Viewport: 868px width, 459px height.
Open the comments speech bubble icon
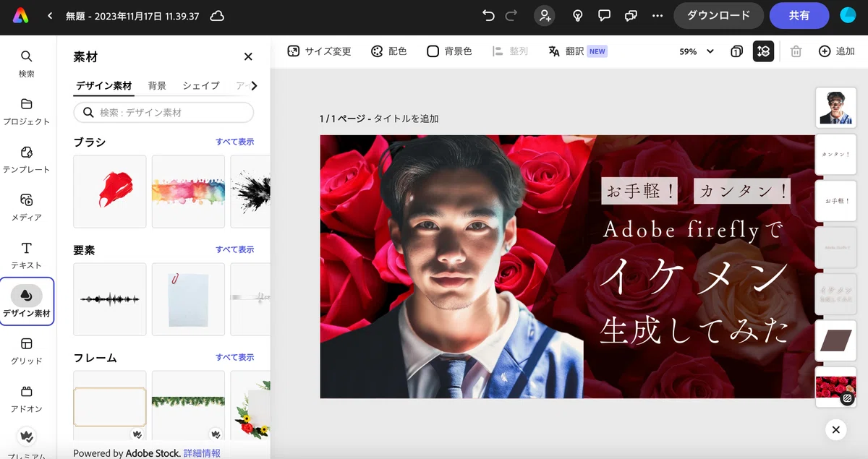click(x=604, y=15)
